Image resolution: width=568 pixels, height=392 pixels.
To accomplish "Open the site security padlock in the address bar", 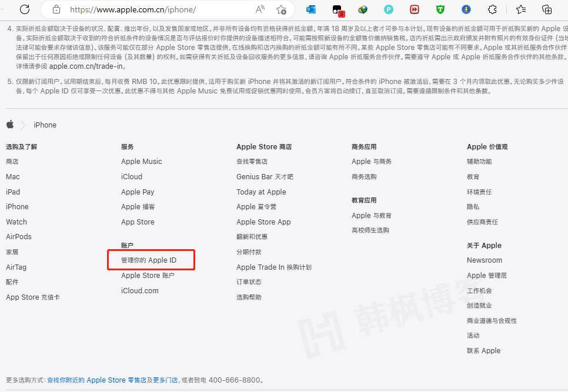I will (56, 9).
